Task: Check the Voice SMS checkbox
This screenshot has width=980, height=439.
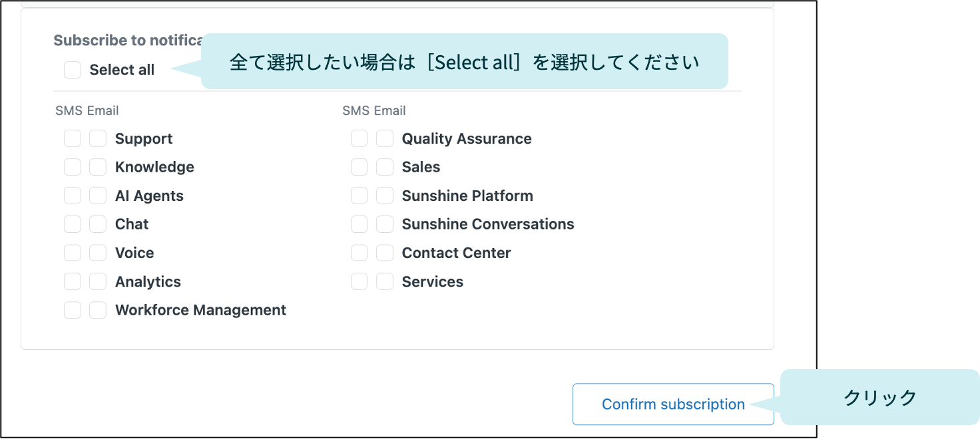Action: [73, 253]
